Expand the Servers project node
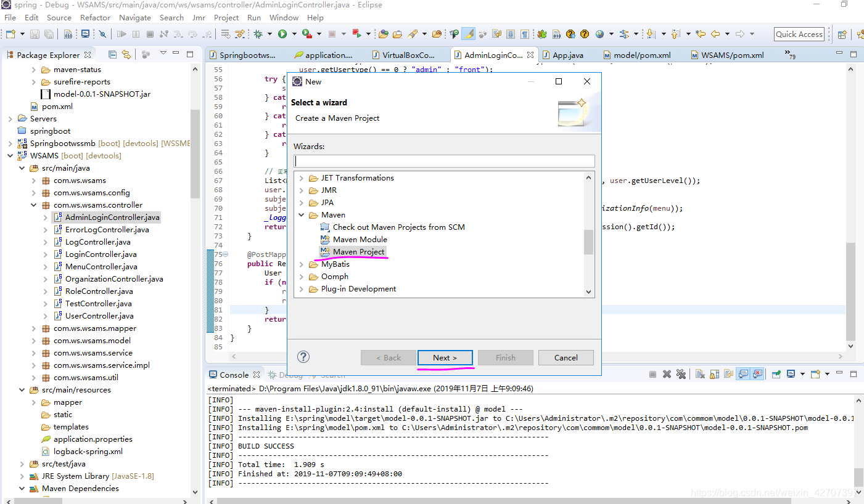 point(10,119)
